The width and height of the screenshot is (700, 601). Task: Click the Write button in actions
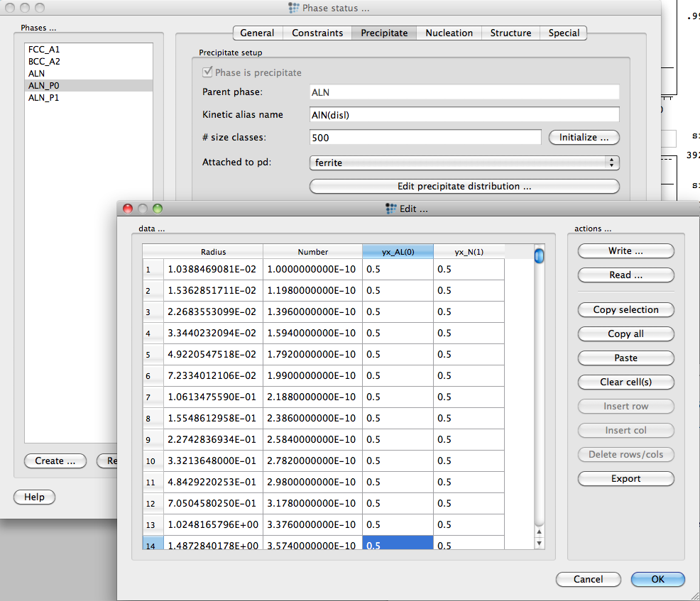coord(625,251)
